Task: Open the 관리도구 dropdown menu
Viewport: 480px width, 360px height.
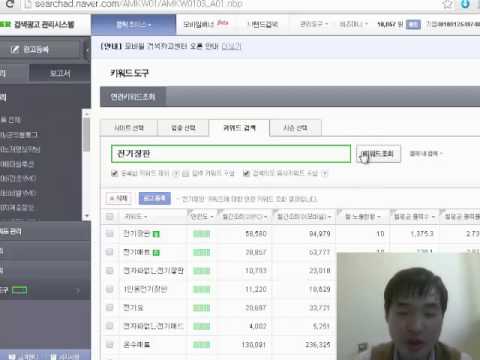Action: [x=314, y=24]
